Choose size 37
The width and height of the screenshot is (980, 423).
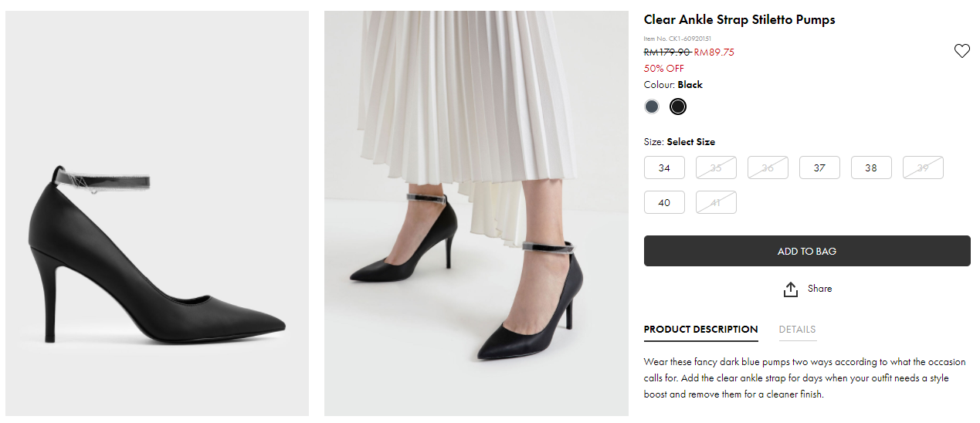(819, 168)
